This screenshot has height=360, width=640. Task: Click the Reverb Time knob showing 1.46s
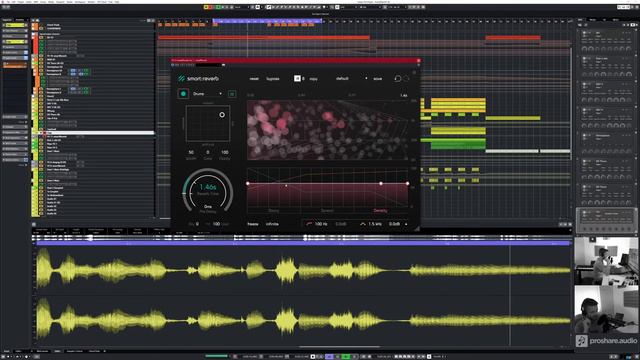(208, 191)
